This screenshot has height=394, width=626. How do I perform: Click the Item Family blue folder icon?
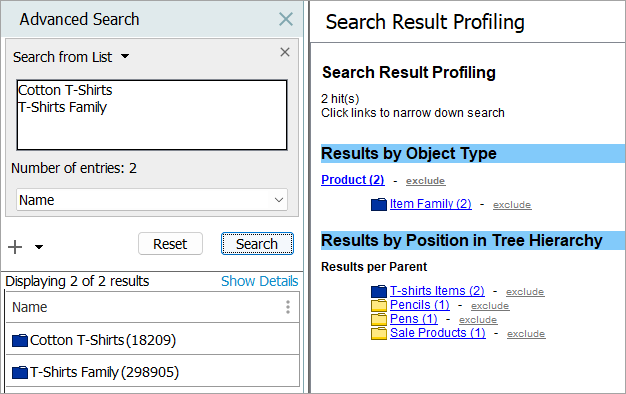coord(378,204)
